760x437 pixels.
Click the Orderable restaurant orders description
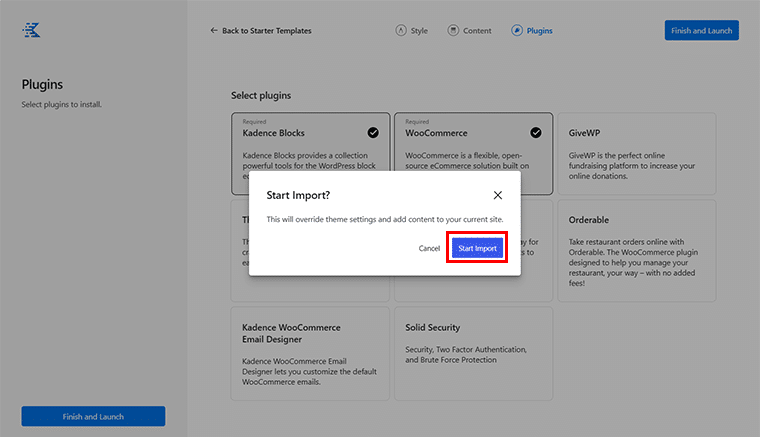(x=633, y=262)
